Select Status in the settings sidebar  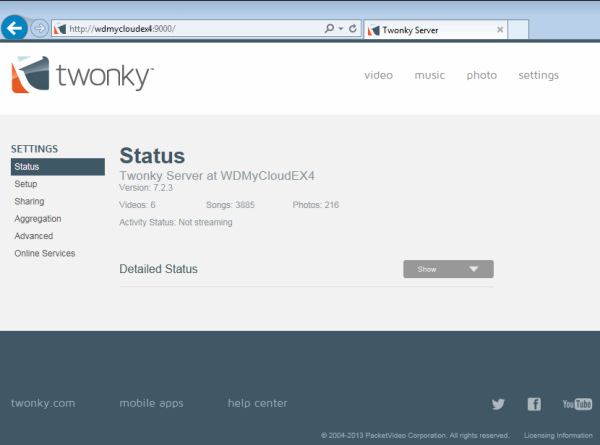58,167
